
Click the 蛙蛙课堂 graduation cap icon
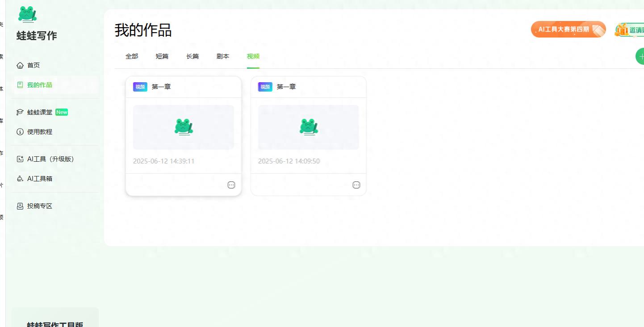[20, 112]
